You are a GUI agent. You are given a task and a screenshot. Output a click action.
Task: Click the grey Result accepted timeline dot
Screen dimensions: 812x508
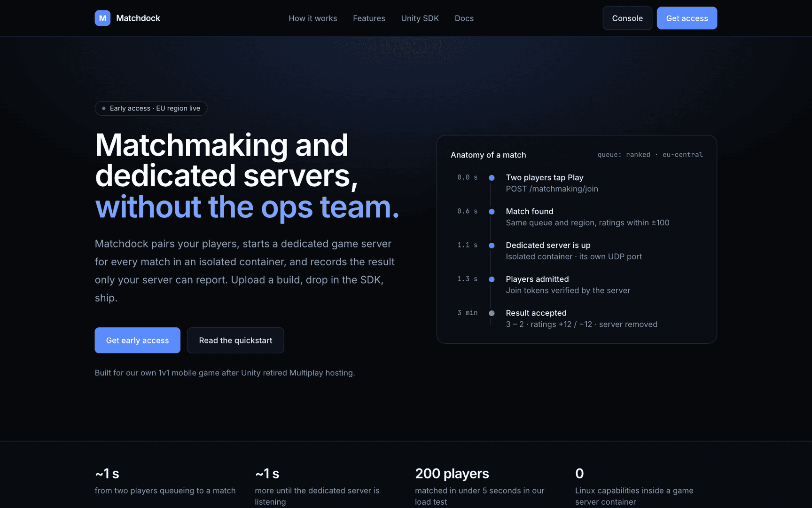[492, 313]
